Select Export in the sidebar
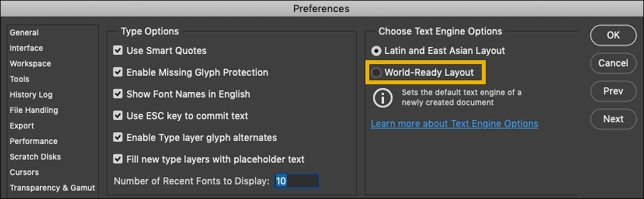 click(x=21, y=126)
